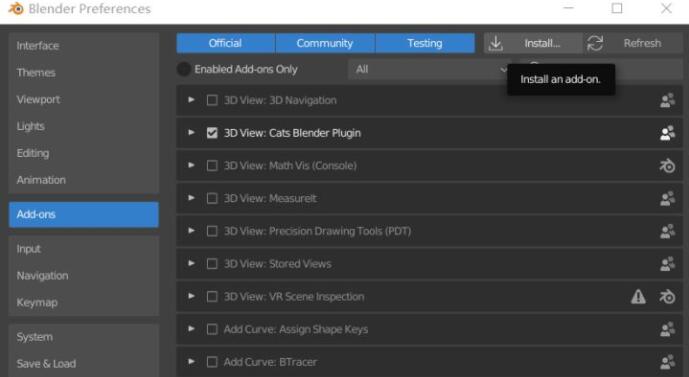Enable the 3D View: Stored Views add-on
The image size is (689, 377).
pos(212,264)
